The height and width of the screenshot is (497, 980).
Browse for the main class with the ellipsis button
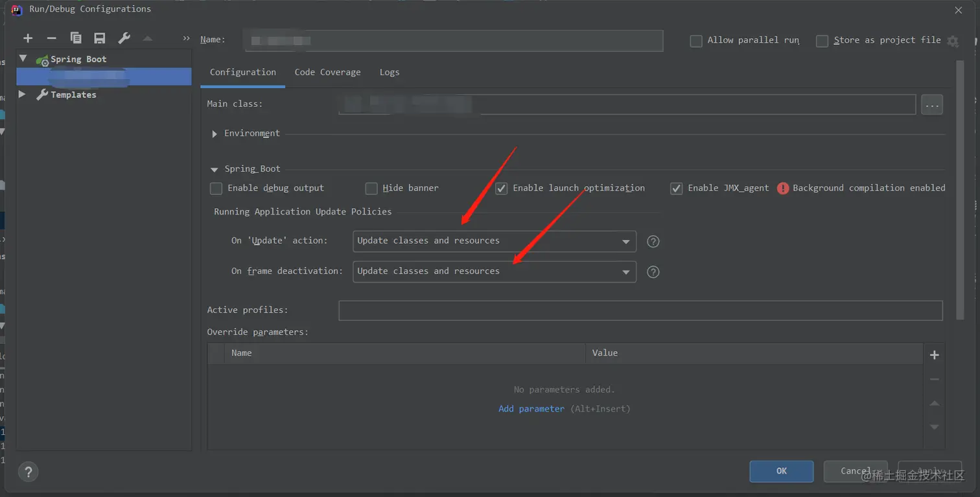(x=932, y=104)
